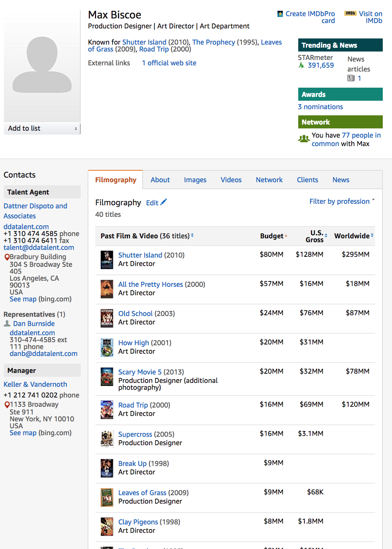Screen dimensions: 392x549
Task: Click the green Network people icon
Action: coord(304,138)
